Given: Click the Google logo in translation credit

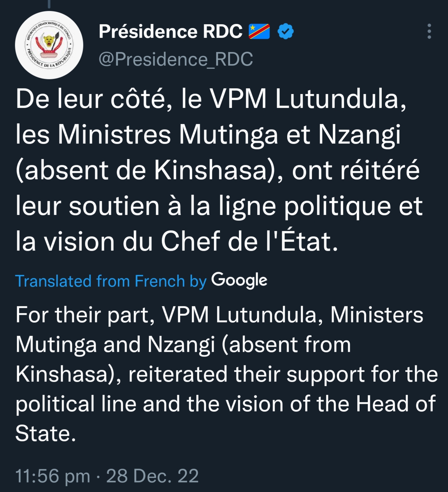Looking at the screenshot, I should coord(239,280).
